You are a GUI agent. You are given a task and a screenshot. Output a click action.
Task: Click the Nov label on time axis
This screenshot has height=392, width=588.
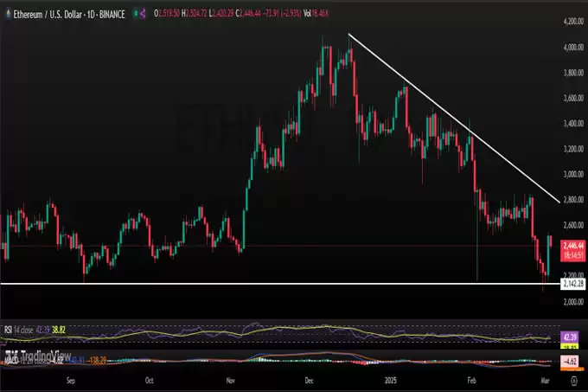coord(231,381)
